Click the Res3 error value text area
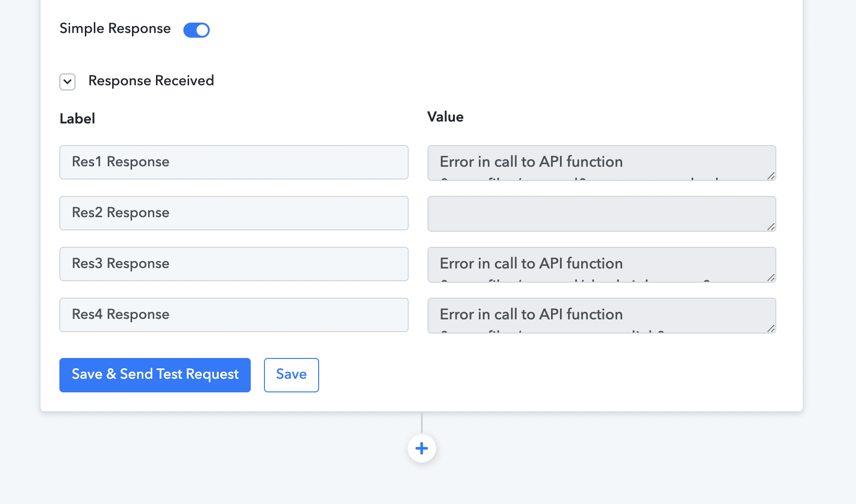This screenshot has height=504, width=856. pyautogui.click(x=601, y=265)
